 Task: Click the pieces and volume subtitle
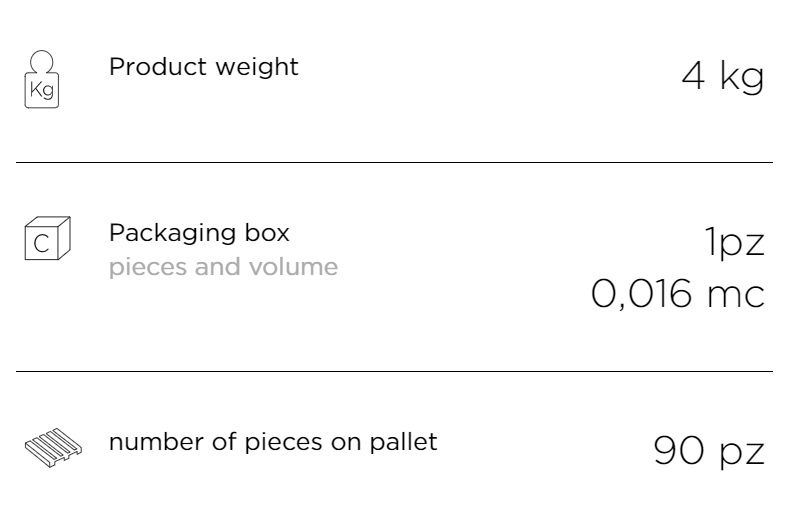pos(223,267)
